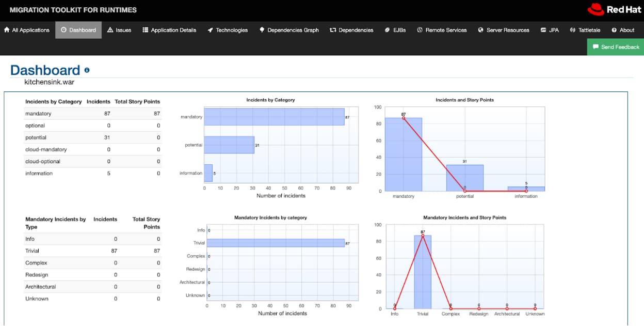The image size is (644, 326).
Task: Click the Trivial column in Mandatory Incidents and Story Points
Action: (x=423, y=272)
